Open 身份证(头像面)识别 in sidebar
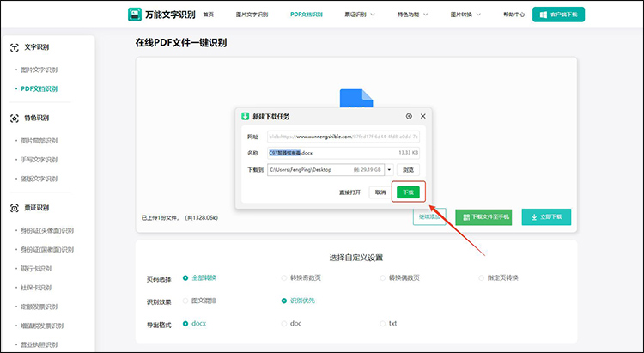The height and width of the screenshot is (353, 644). tap(47, 230)
